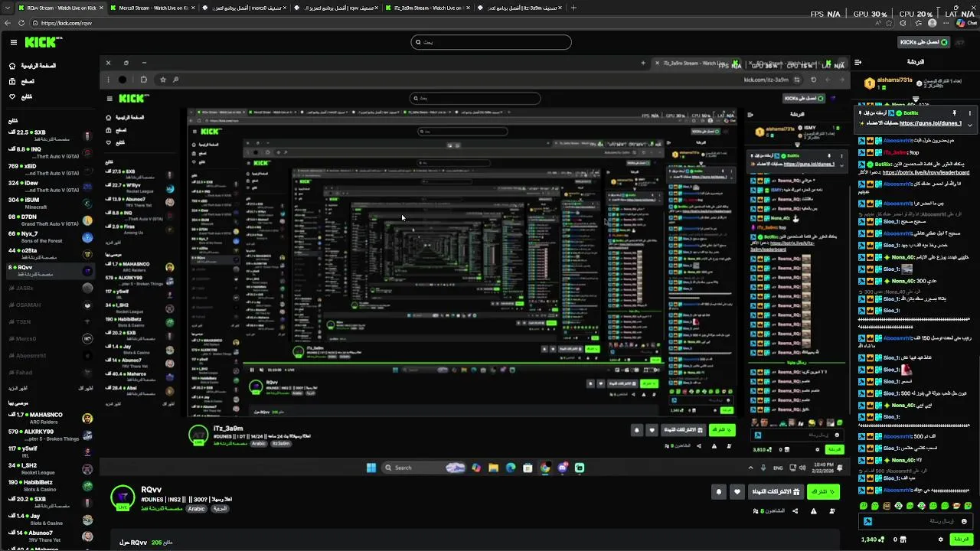Open the browser extensions puzzle icon
Image resolution: width=980 pixels, height=551 pixels.
coord(903,23)
